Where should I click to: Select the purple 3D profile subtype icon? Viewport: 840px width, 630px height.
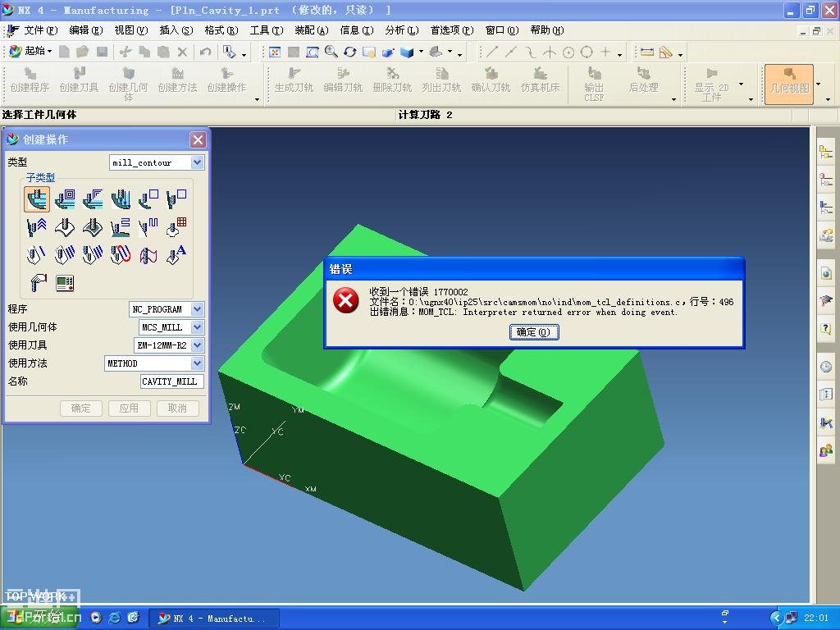pos(148,254)
